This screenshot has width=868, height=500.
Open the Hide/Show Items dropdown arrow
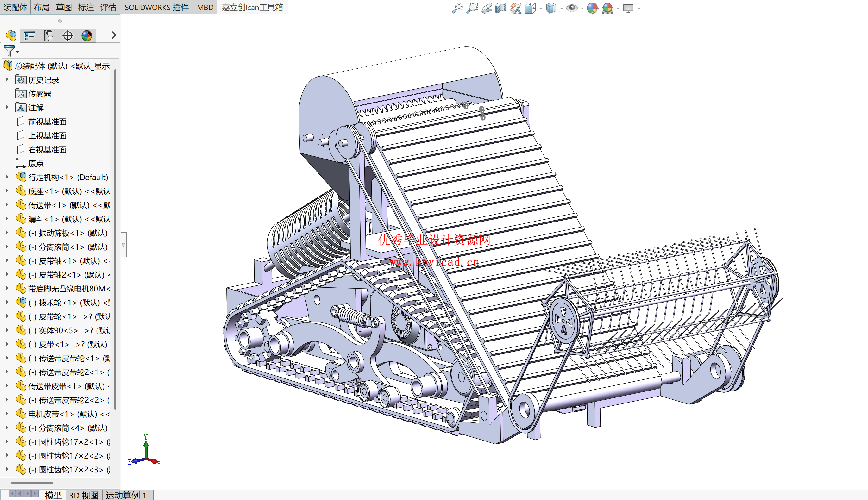coord(582,8)
